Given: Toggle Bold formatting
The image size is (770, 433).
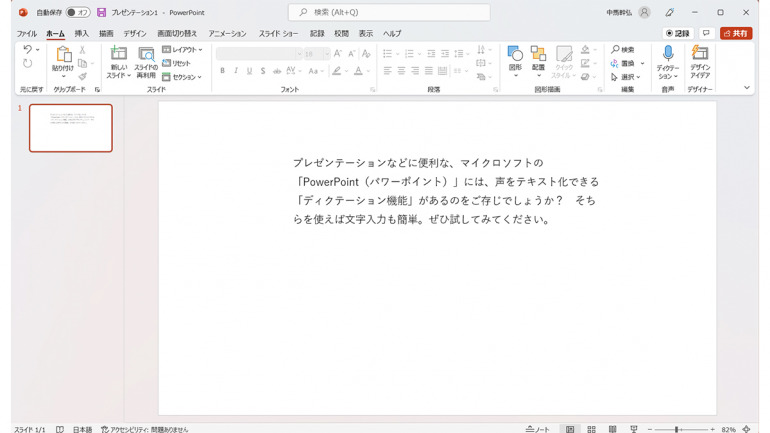Looking at the screenshot, I should (x=222, y=71).
